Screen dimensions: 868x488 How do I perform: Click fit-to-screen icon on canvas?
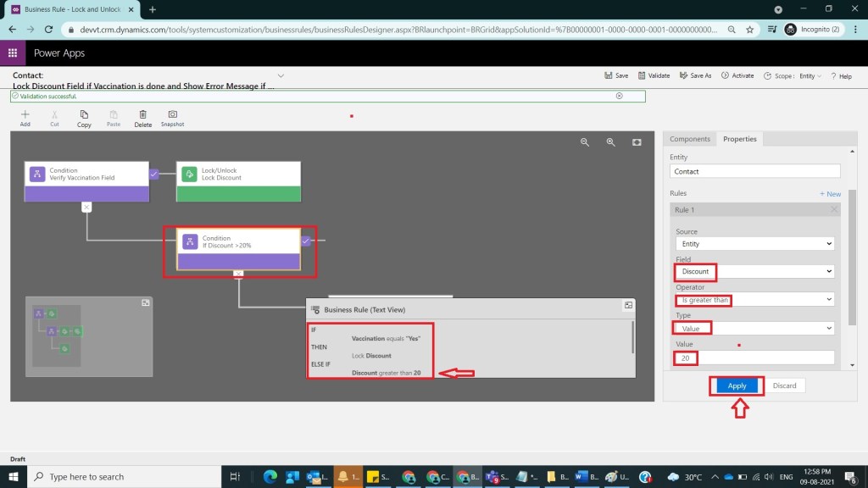[x=637, y=142]
